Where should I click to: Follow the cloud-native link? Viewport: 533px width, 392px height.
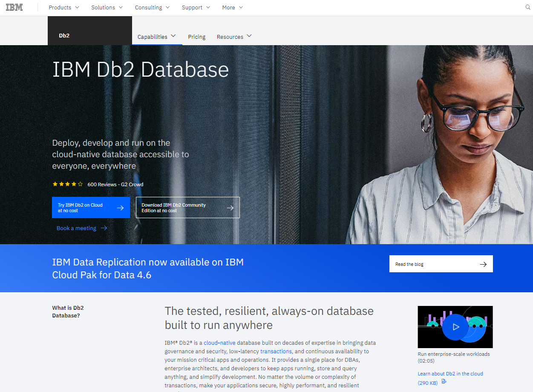(x=219, y=343)
